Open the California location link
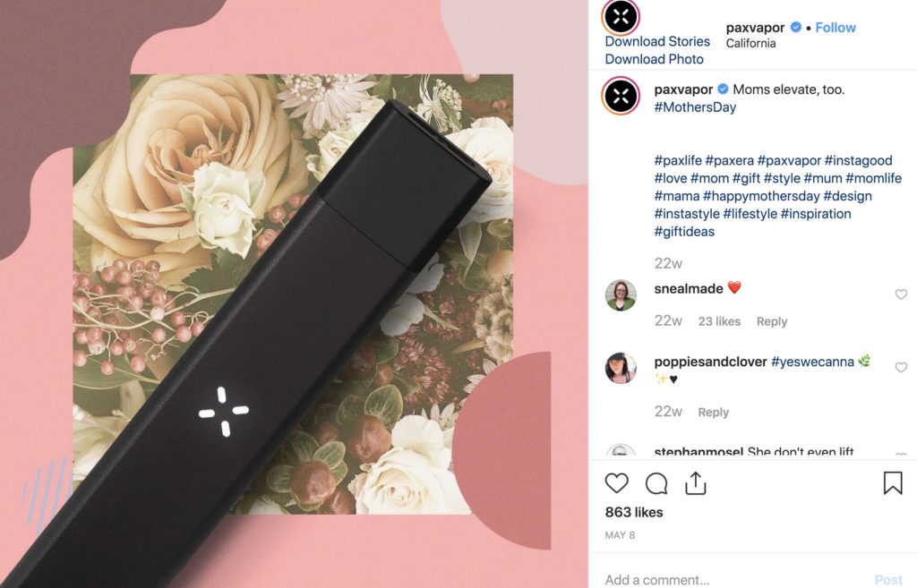 click(750, 43)
